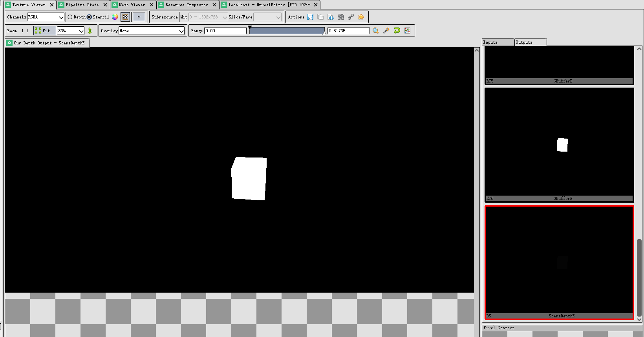Toggle the Fit zoom button

pyautogui.click(x=44, y=31)
